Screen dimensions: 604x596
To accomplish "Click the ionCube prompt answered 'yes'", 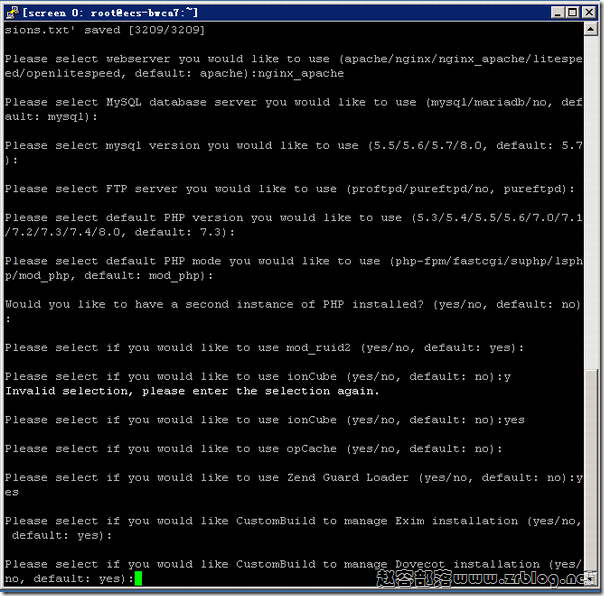I will pyautogui.click(x=265, y=420).
